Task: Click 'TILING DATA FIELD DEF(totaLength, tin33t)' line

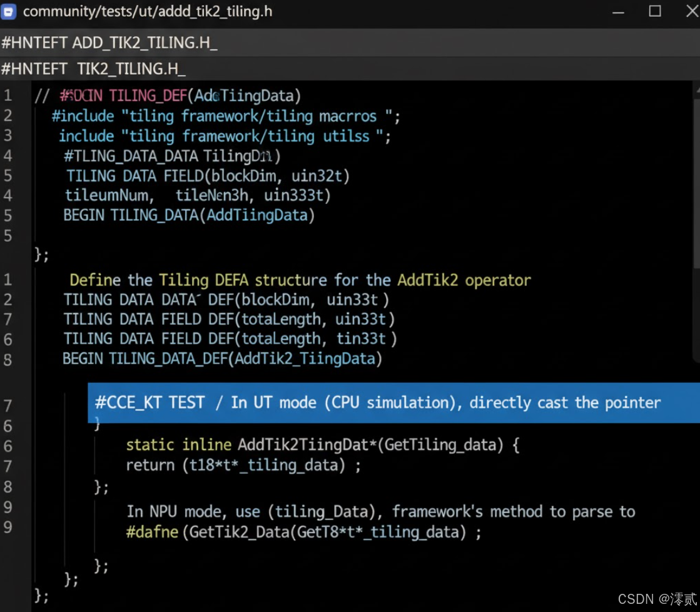Action: 230,339
